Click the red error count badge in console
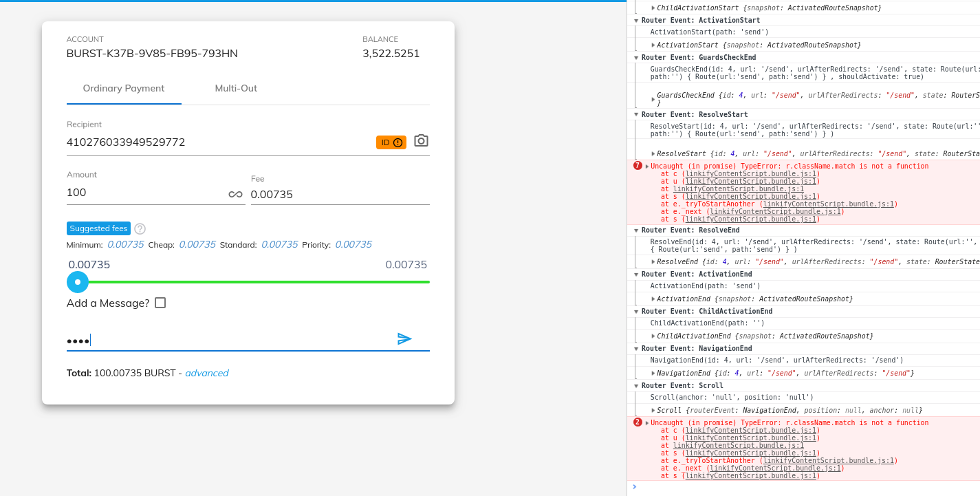The width and height of the screenshot is (980, 496). click(637, 166)
